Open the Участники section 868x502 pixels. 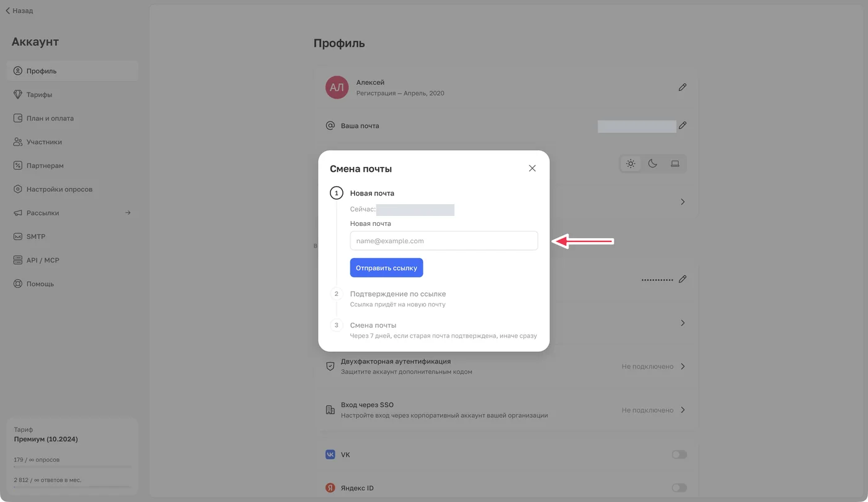coord(73,142)
